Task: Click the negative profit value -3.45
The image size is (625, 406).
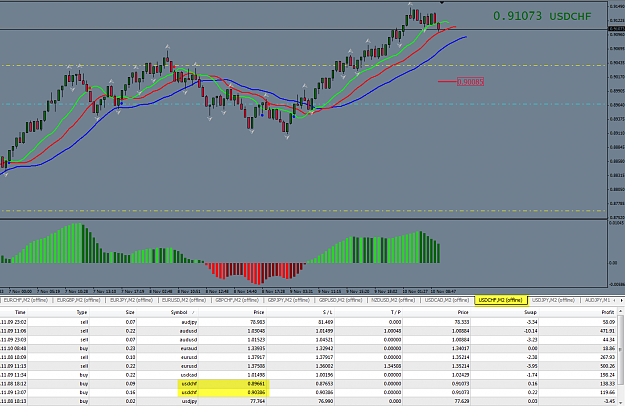Action: (x=609, y=401)
